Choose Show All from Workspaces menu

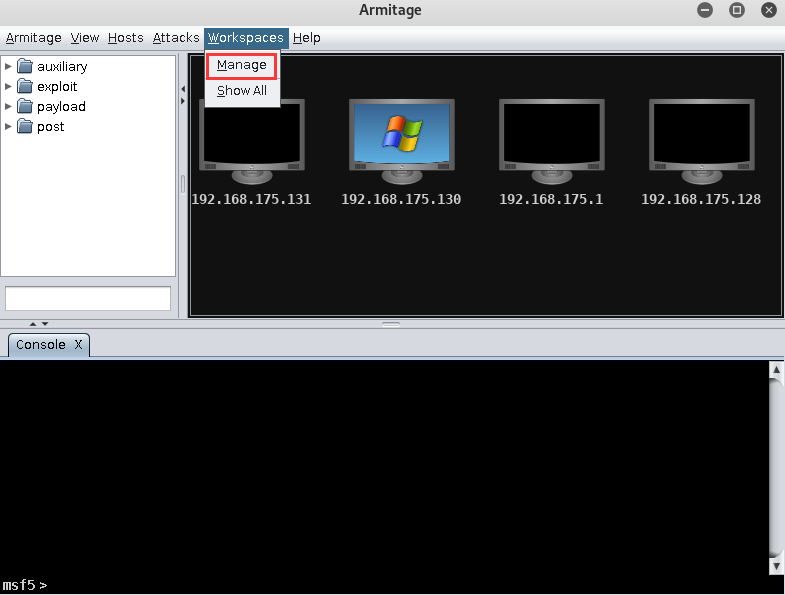point(242,91)
